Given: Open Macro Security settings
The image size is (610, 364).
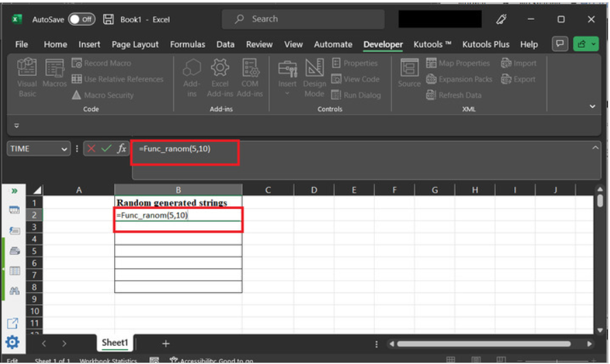Looking at the screenshot, I should click(x=103, y=95).
